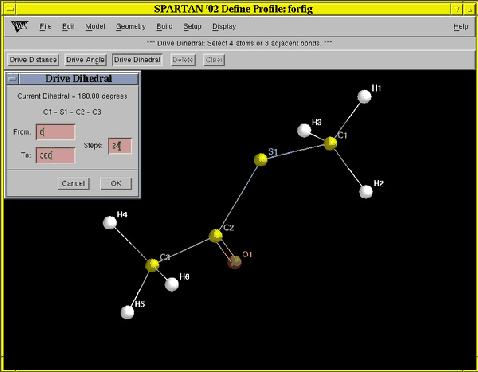478x372 pixels.
Task: Cancel the Drive Dihedral dialog
Action: pyautogui.click(x=73, y=183)
